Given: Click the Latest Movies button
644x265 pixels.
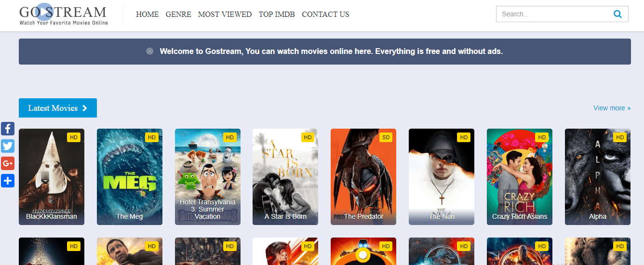Looking at the screenshot, I should [x=58, y=108].
